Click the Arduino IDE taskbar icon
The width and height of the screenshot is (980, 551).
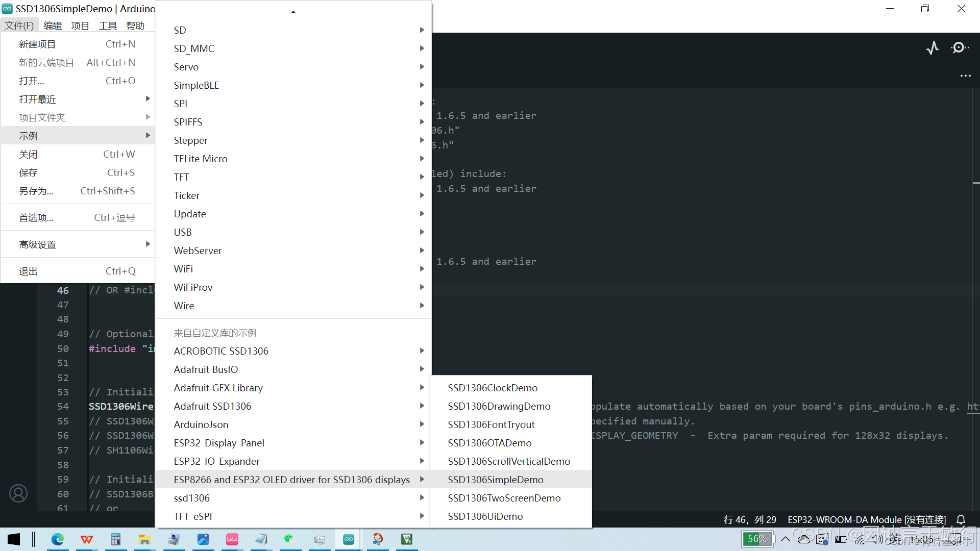click(x=349, y=539)
